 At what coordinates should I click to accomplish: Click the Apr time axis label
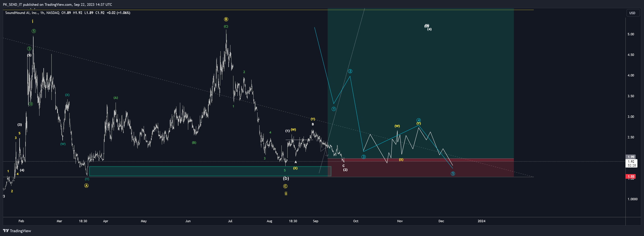coord(105,221)
